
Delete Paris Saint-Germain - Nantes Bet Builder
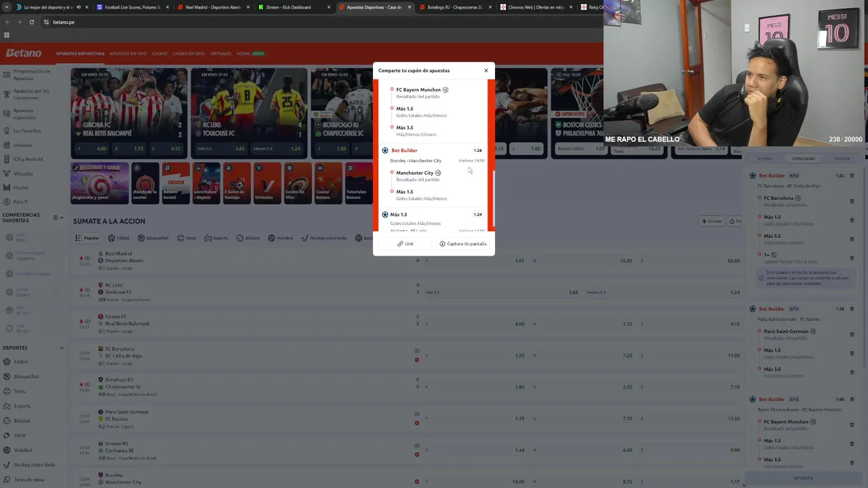tap(852, 309)
